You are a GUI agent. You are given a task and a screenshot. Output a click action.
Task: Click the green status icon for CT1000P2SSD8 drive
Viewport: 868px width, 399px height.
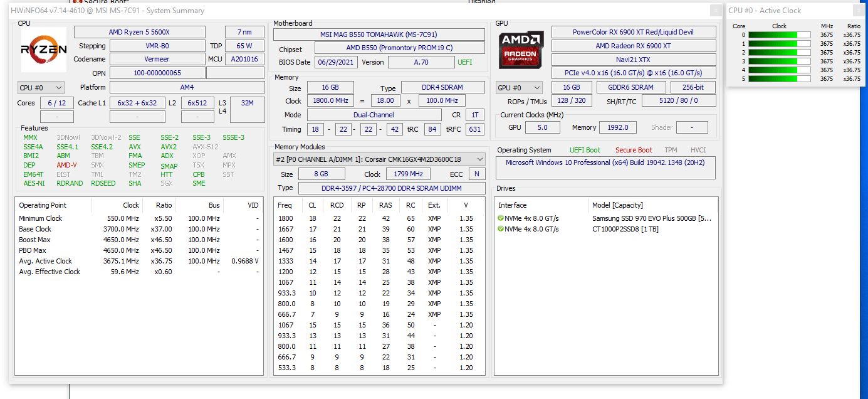(x=501, y=229)
